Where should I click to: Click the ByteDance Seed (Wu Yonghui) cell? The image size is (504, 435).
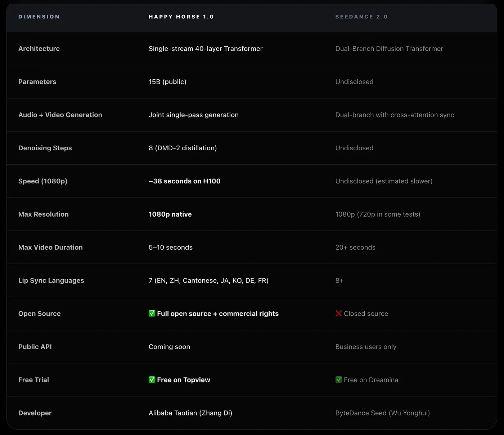point(383,413)
